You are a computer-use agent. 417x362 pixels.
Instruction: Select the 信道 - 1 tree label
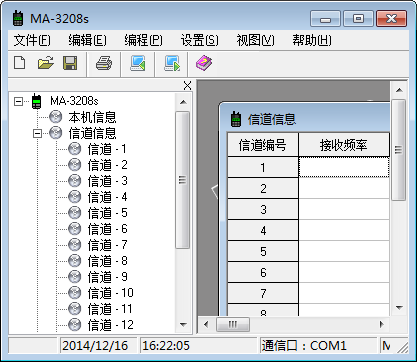(x=107, y=149)
